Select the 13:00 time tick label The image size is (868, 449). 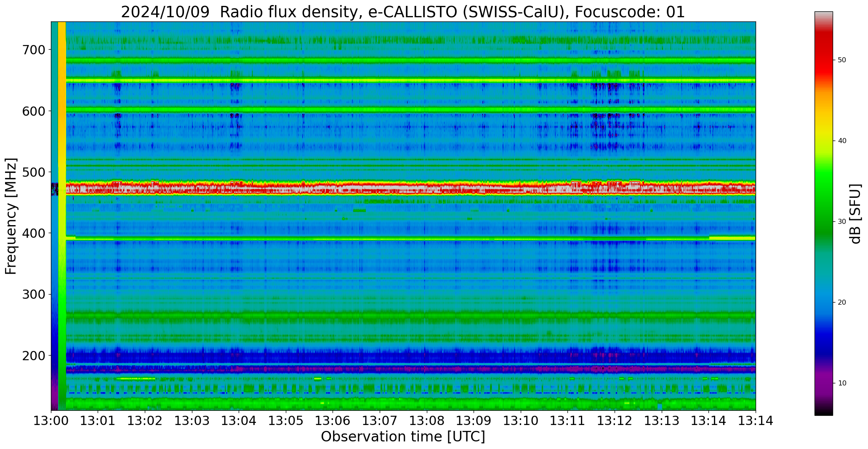(51, 421)
